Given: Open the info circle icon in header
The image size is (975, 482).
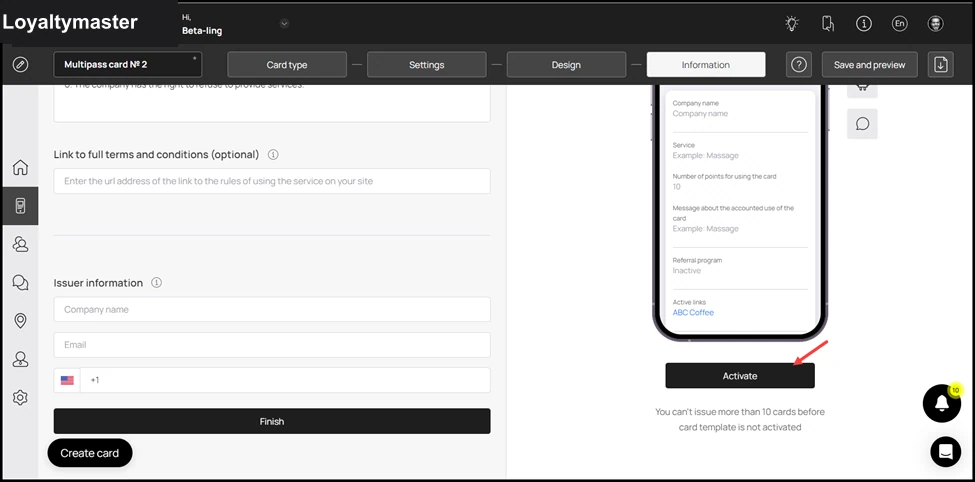Looking at the screenshot, I should (x=863, y=24).
